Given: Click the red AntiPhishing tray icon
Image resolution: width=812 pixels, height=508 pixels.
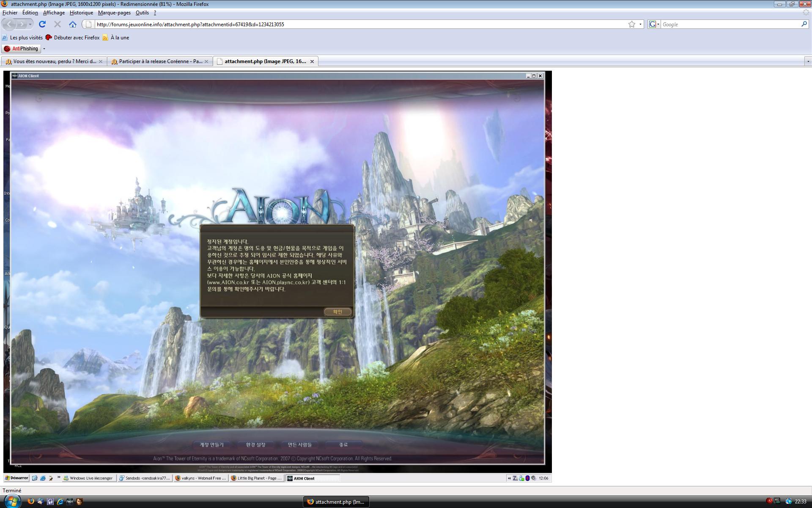Looking at the screenshot, I should coord(769,501).
